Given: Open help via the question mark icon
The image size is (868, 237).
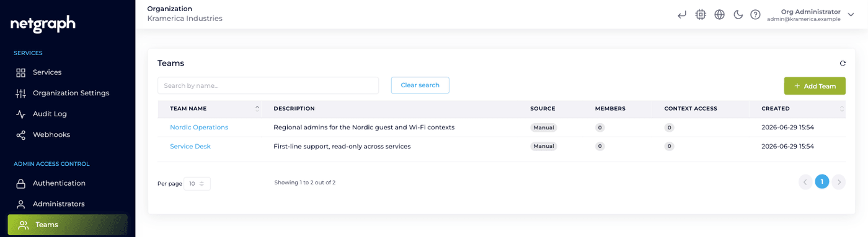Looking at the screenshot, I should click(x=755, y=15).
